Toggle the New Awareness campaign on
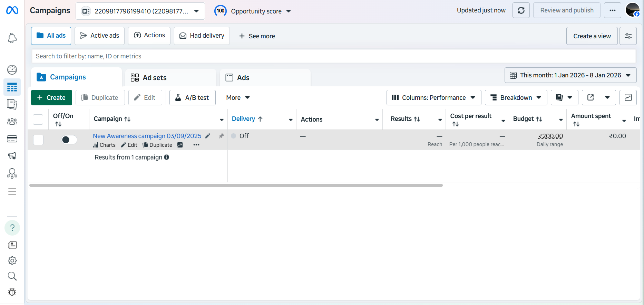Screen dimensions: 644x305 69,140
